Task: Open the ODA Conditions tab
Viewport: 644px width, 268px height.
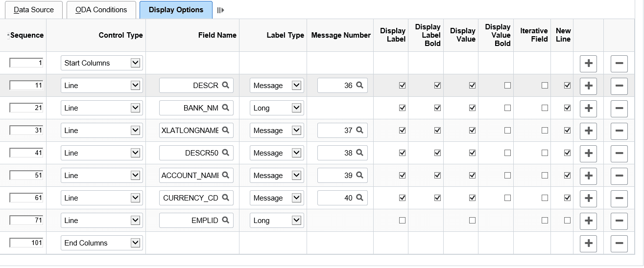Action: point(101,10)
